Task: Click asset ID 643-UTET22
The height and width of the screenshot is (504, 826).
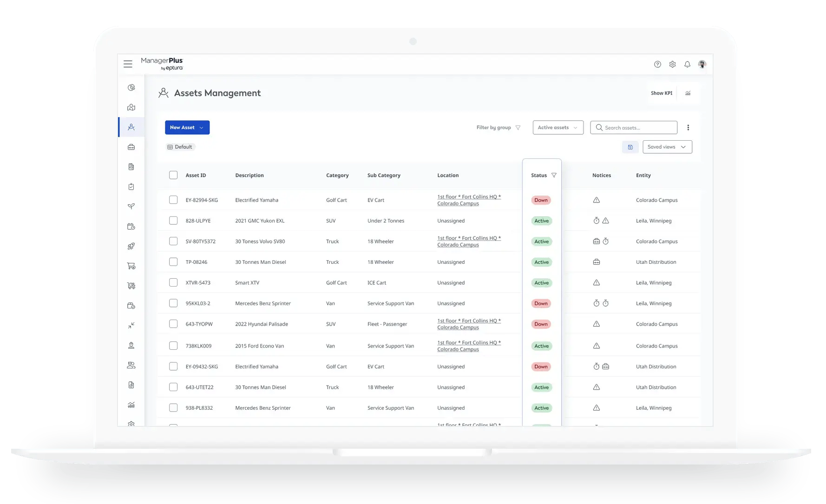Action: (x=199, y=387)
